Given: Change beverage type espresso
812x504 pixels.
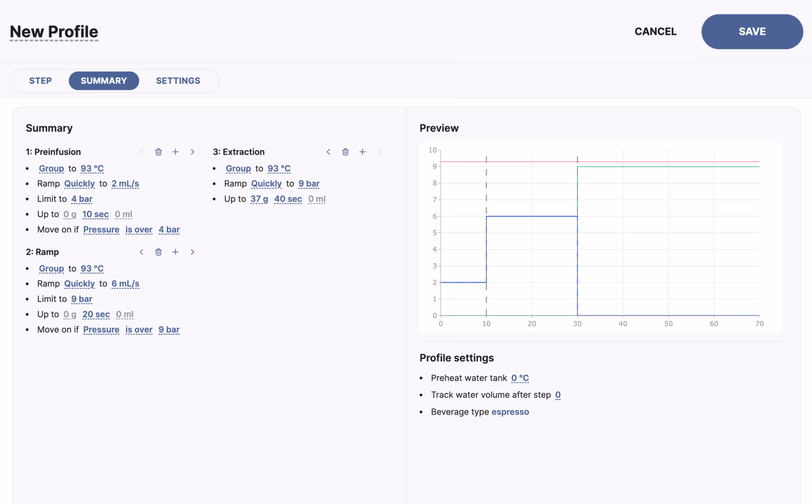Looking at the screenshot, I should point(510,412).
